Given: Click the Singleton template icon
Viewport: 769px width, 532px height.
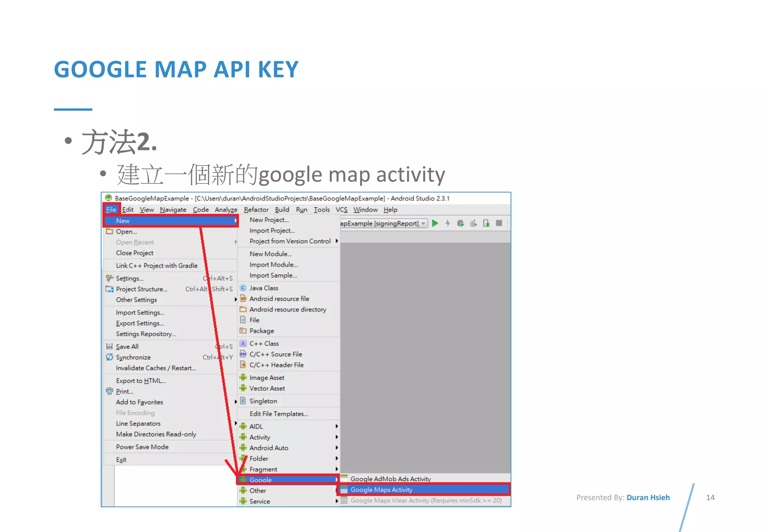Looking at the screenshot, I should [243, 401].
